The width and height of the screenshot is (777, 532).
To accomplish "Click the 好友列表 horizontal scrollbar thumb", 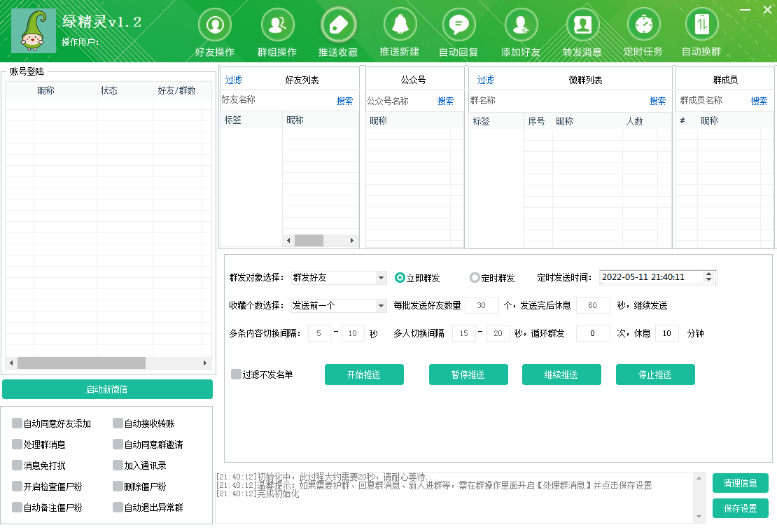I will click(309, 240).
